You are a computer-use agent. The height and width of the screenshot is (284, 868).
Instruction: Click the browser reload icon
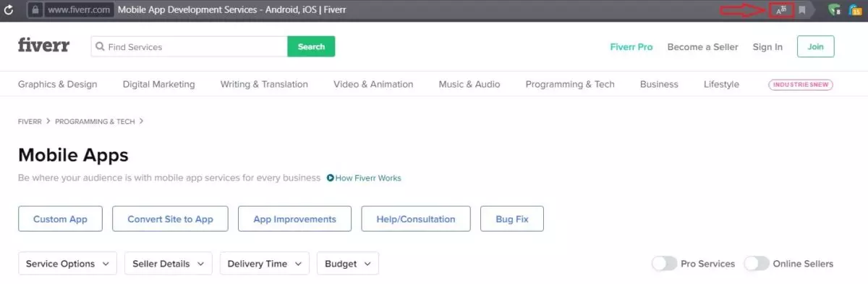tap(9, 10)
